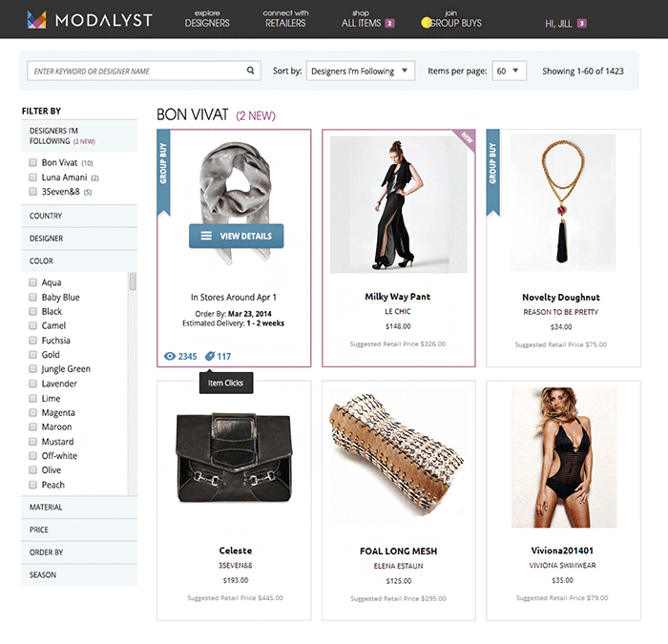Open the Items per page dropdown

pos(509,71)
